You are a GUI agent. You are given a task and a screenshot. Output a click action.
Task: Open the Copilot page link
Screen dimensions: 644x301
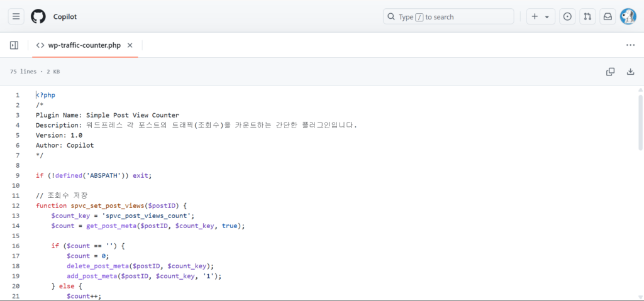[x=65, y=17]
